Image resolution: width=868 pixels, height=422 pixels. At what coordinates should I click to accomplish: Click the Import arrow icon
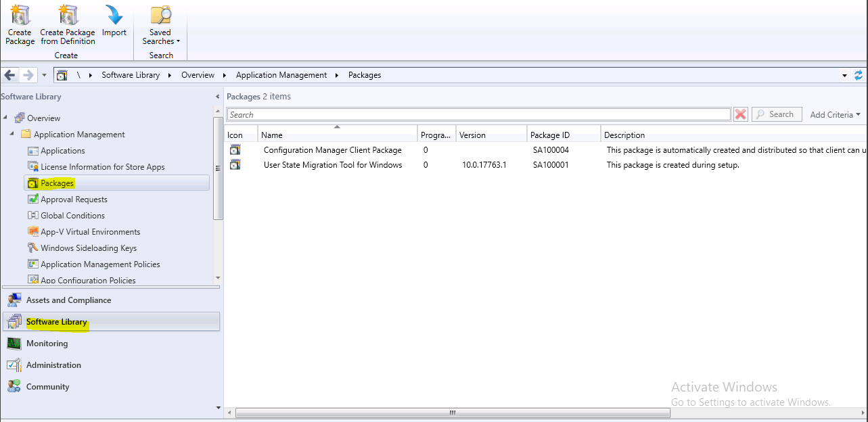pyautogui.click(x=114, y=15)
